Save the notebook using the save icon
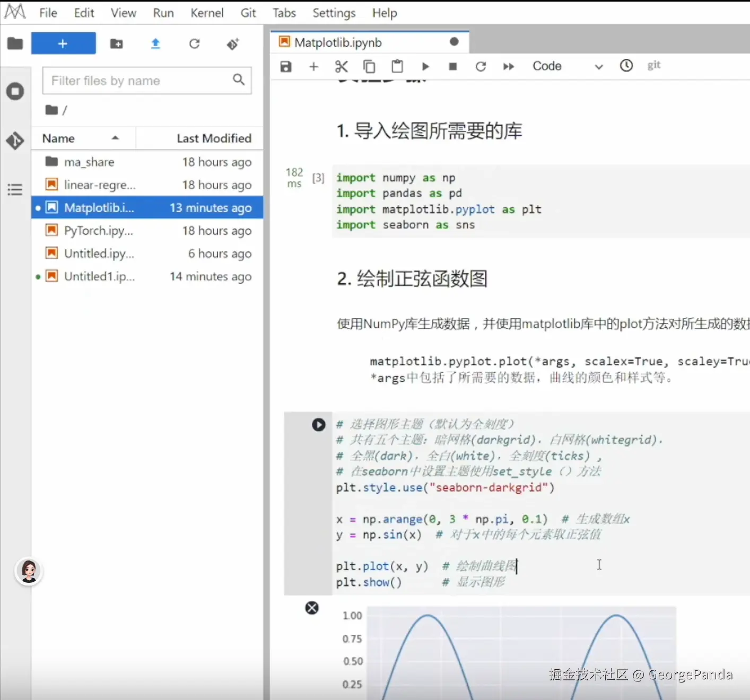Viewport: 750px width, 700px height. click(286, 66)
